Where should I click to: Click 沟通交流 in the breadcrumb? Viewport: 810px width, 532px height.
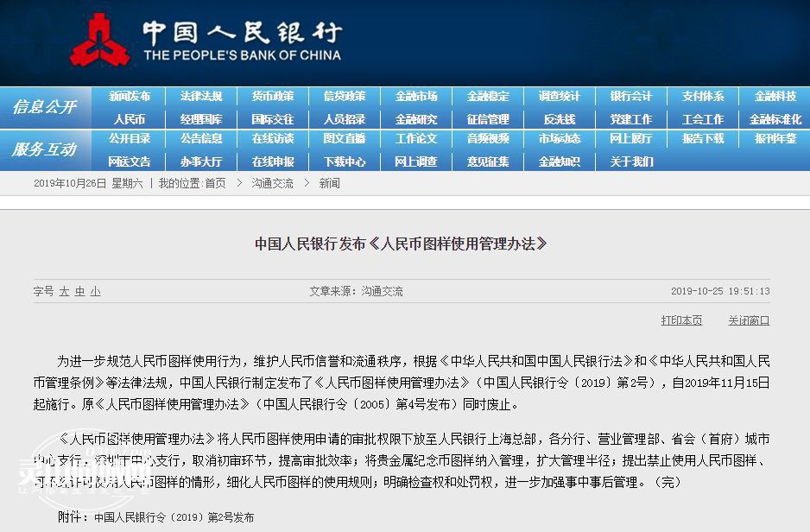tap(272, 183)
